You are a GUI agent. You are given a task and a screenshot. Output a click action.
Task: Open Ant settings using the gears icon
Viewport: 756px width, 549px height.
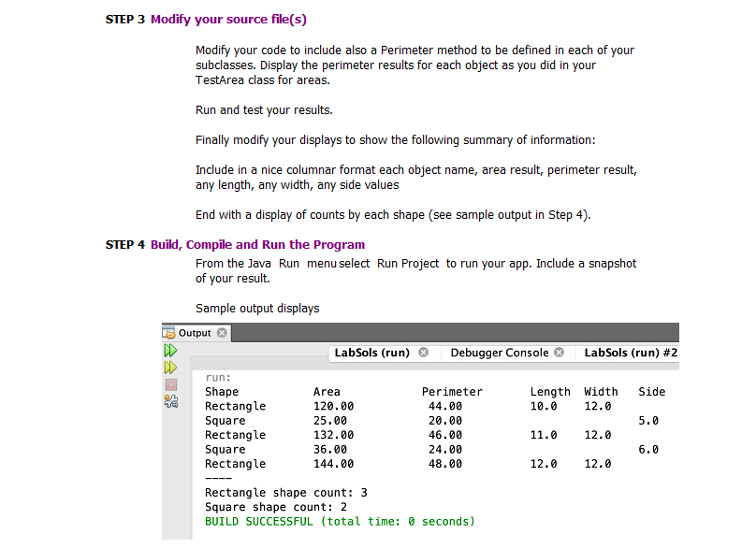(170, 401)
